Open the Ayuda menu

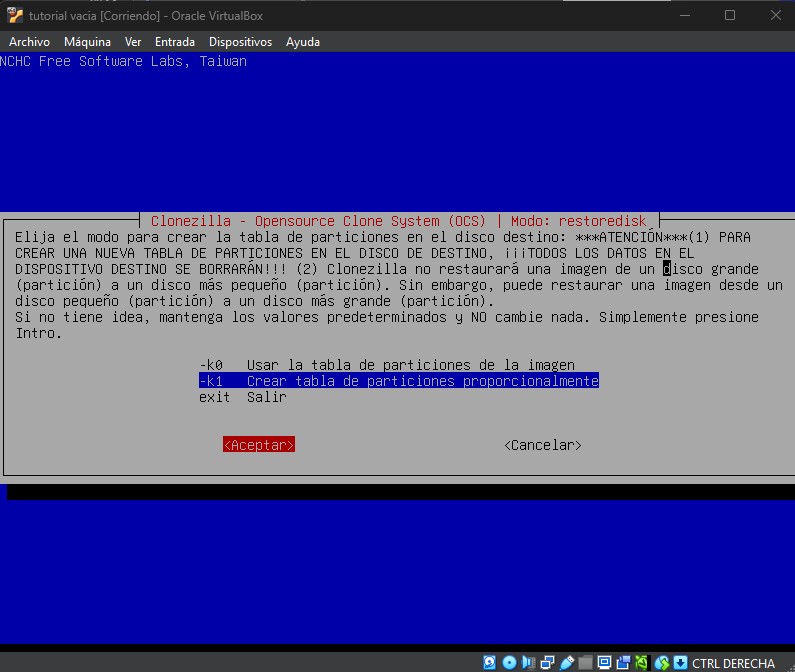[x=303, y=42]
